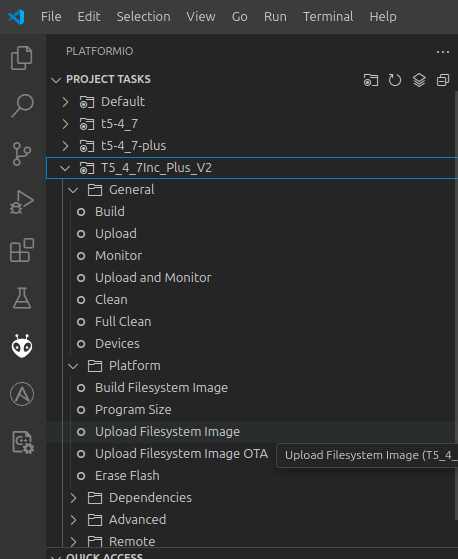Image resolution: width=458 pixels, height=559 pixels.
Task: Open the Selection menu
Action: [x=143, y=17]
